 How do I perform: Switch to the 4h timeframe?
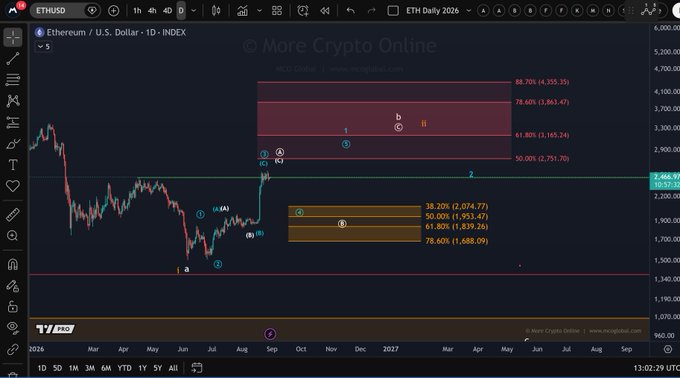pyautogui.click(x=152, y=10)
